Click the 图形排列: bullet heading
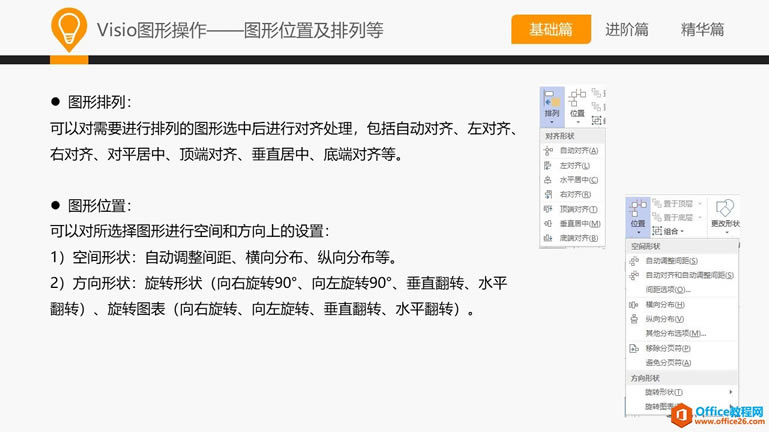This screenshot has width=769, height=432. (x=91, y=102)
